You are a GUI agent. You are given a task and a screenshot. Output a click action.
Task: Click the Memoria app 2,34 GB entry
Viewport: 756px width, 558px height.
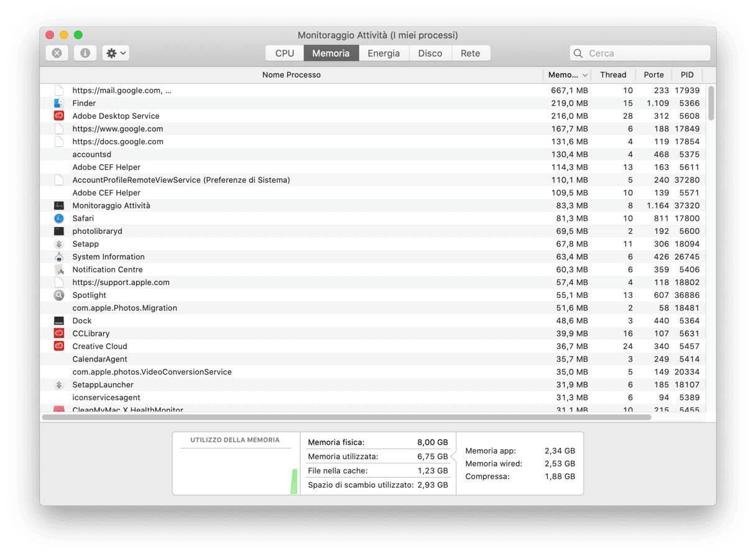(x=520, y=451)
